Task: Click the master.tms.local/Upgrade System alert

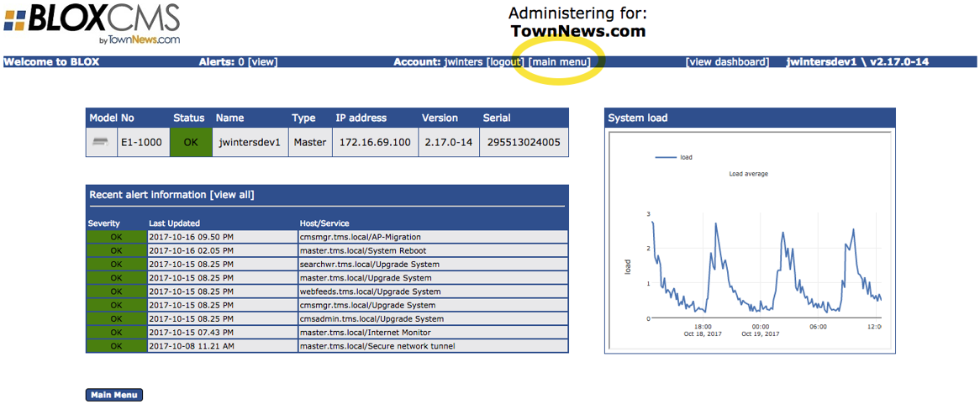Action: click(x=366, y=278)
